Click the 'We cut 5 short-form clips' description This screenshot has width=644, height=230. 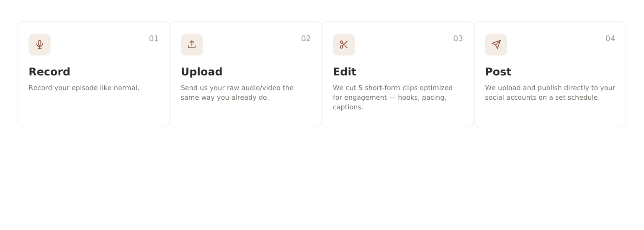(393, 97)
